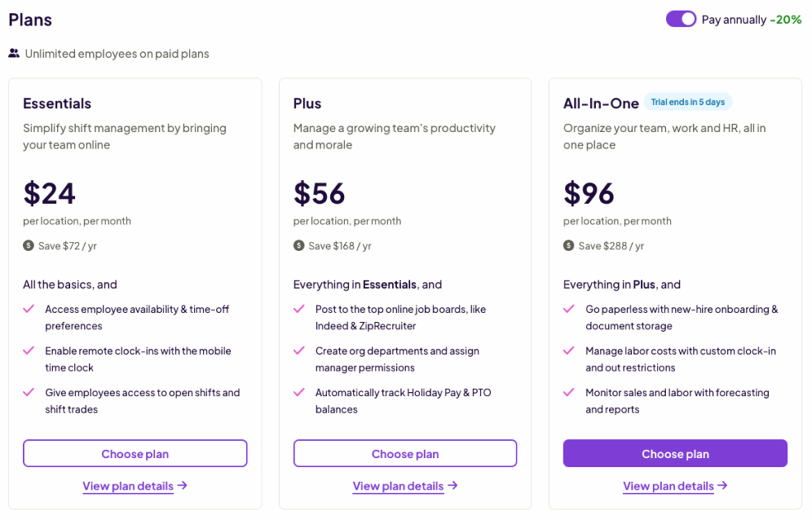Click checkmark next to online job boards feature
The height and width of the screenshot is (520, 812).
pyautogui.click(x=299, y=309)
